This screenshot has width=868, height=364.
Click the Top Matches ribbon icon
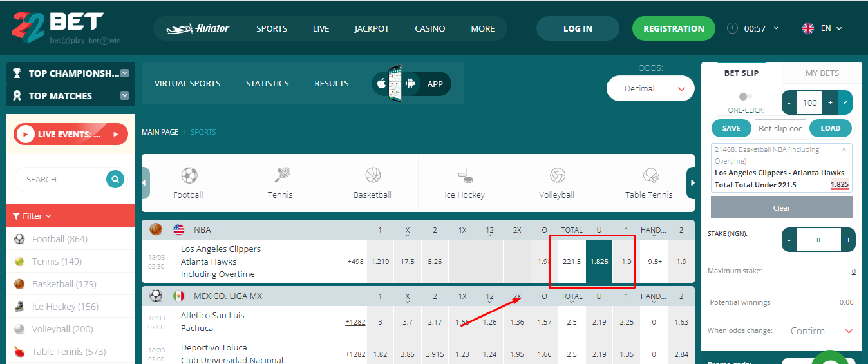point(17,96)
